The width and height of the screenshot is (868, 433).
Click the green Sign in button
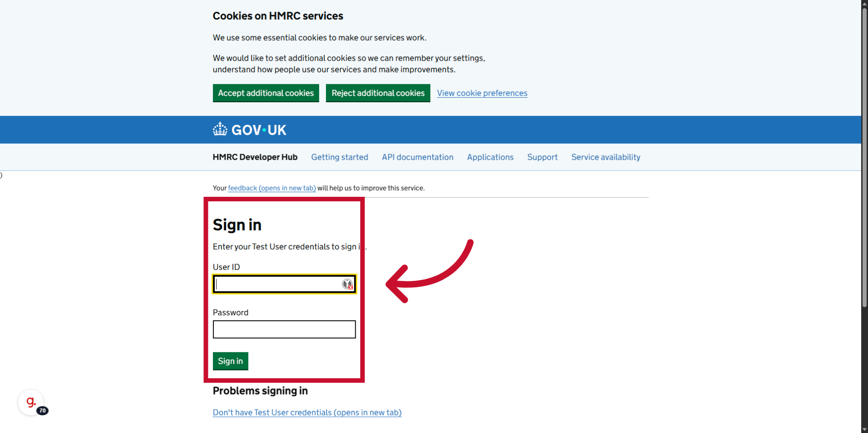231,361
